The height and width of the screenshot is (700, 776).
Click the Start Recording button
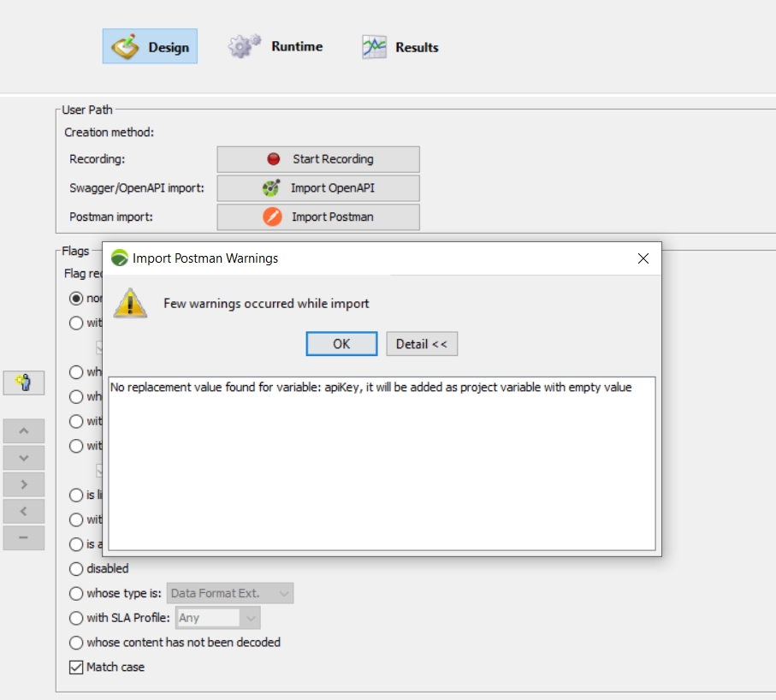coord(318,159)
